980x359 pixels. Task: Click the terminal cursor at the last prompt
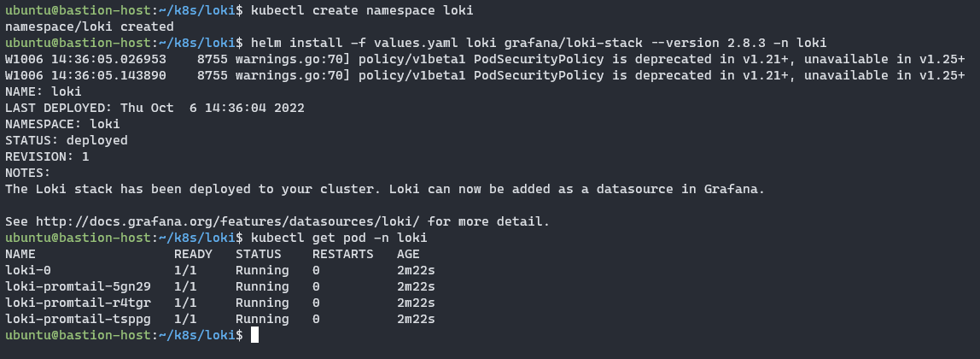[x=254, y=335]
